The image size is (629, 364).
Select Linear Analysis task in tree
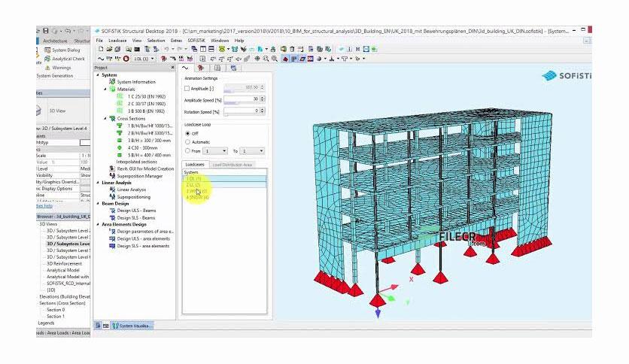[x=131, y=190]
